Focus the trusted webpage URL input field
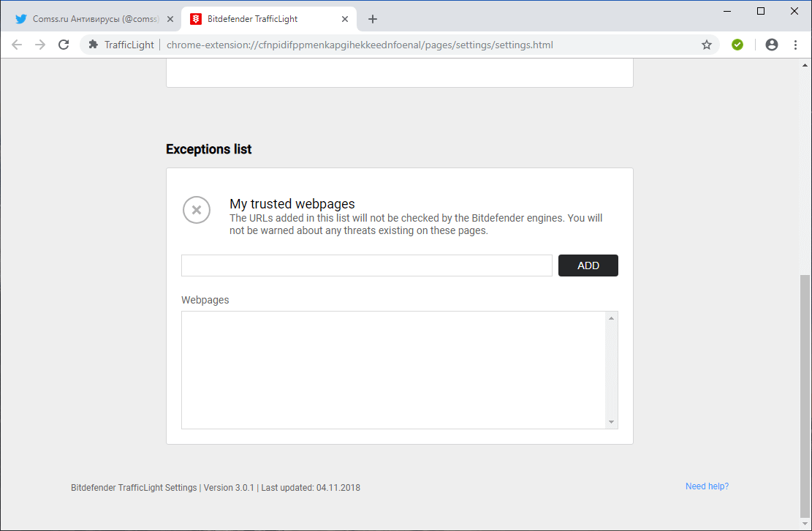 click(x=367, y=265)
